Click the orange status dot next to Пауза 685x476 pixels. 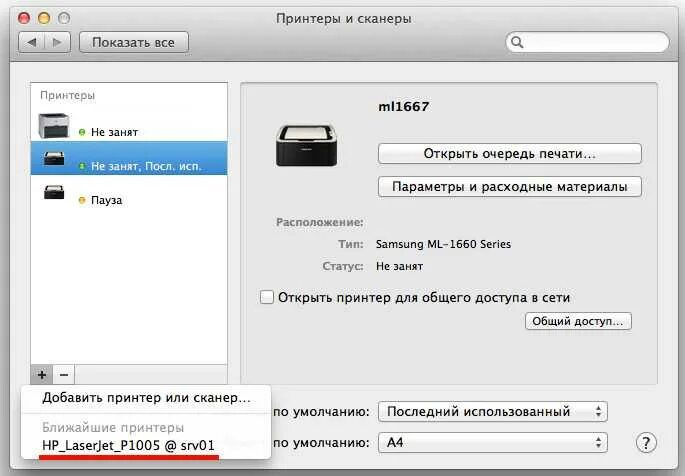[x=82, y=200]
